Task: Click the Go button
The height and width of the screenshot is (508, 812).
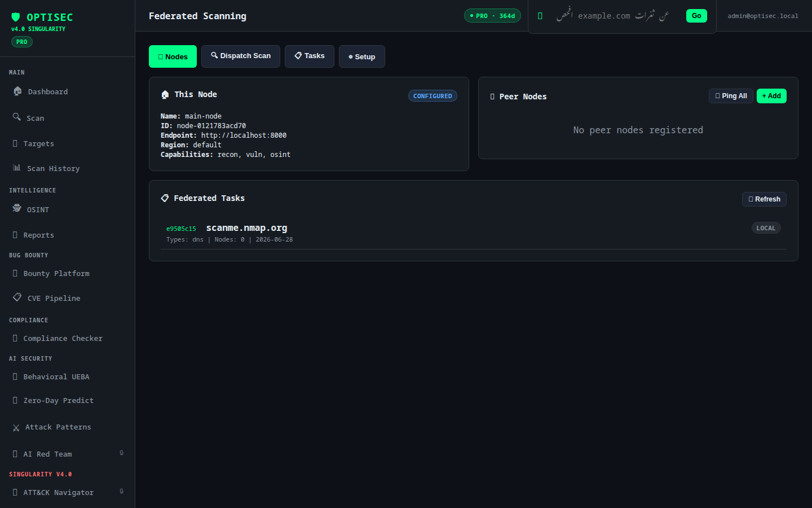Action: (x=696, y=16)
